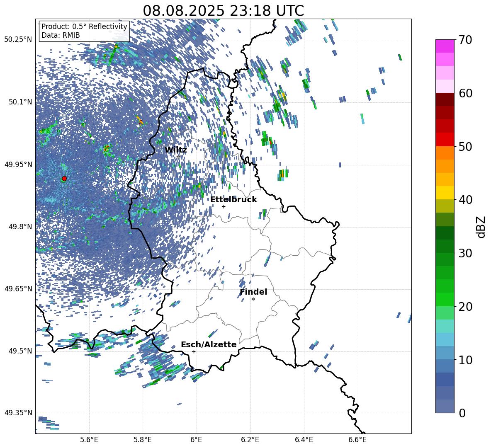Click the Findel station label
Image resolution: width=491 pixels, height=448 pixels.
tap(253, 292)
